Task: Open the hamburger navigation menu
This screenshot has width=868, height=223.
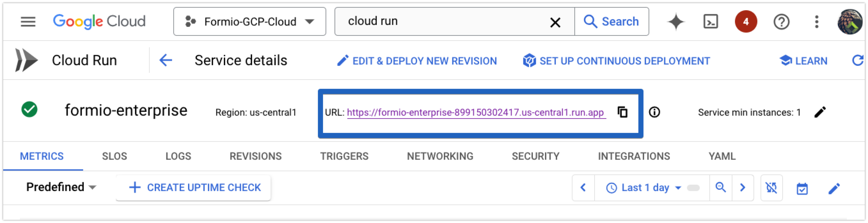Action: coord(28,22)
